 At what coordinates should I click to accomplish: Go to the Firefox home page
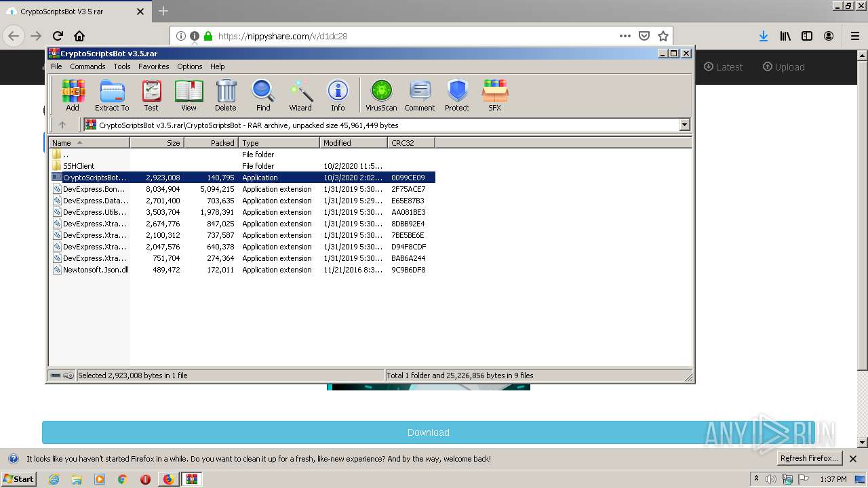[79, 36]
